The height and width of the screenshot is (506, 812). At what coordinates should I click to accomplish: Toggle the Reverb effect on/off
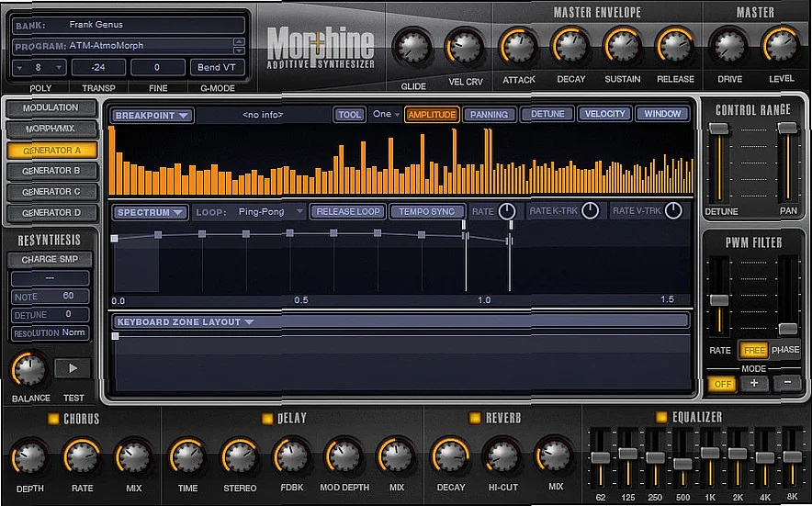coord(474,418)
